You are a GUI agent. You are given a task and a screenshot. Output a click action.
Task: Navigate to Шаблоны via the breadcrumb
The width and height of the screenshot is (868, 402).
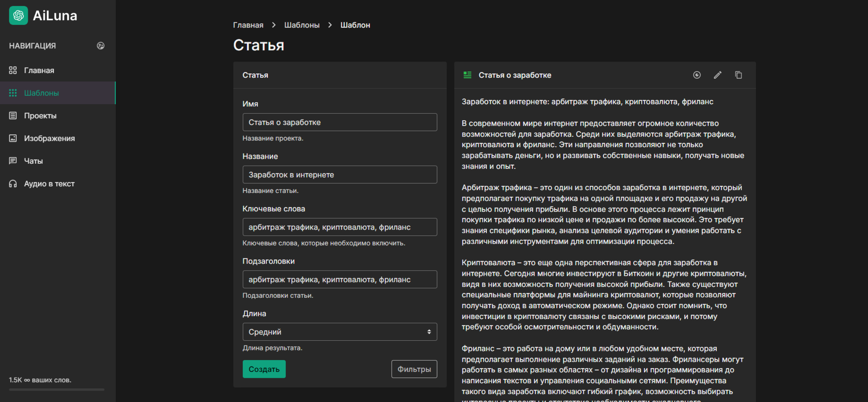click(x=302, y=25)
